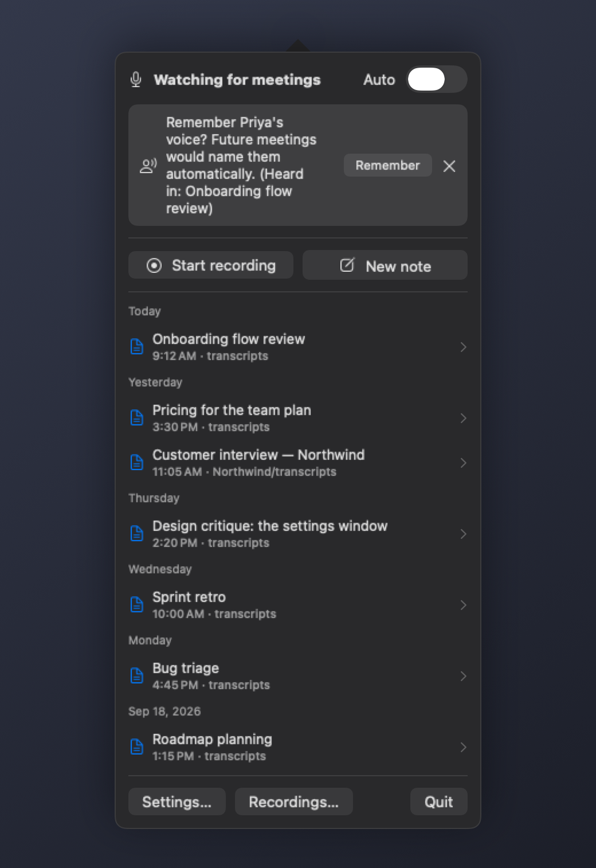Expand the Onboarding flow review chevron
This screenshot has width=596, height=868.
pos(463,347)
